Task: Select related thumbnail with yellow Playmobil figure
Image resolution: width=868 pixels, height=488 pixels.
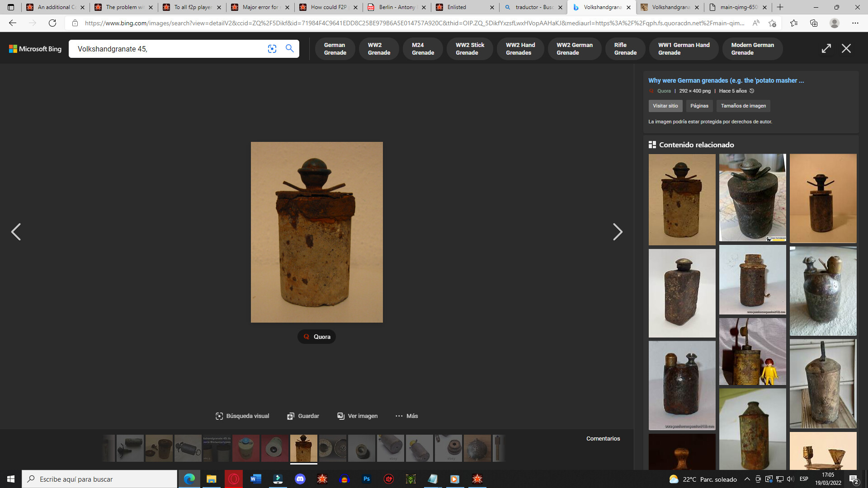Action: click(x=752, y=352)
